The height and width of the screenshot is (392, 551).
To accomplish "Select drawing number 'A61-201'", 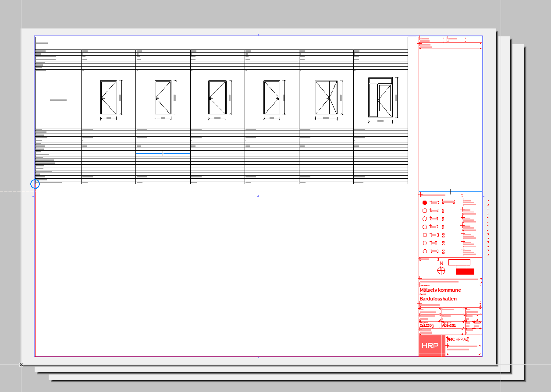I will 449,325.
